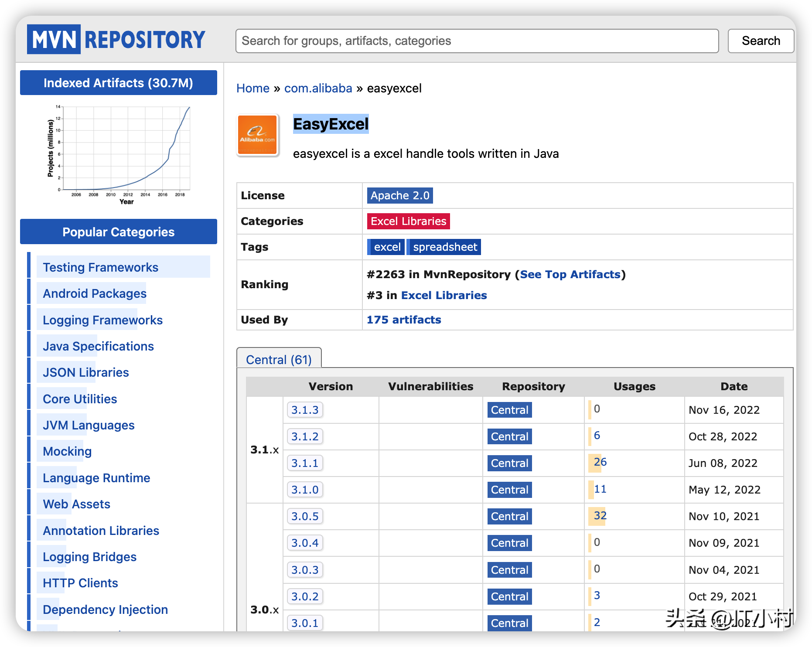Image resolution: width=812 pixels, height=647 pixels.
Task: Open the 6 usages link for 3.1.2
Action: click(x=597, y=436)
